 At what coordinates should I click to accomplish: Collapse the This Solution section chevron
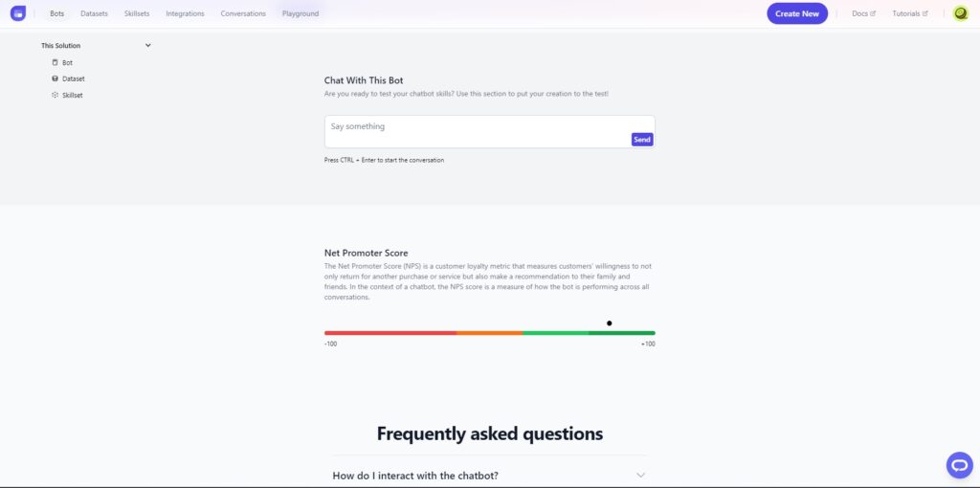pos(148,45)
